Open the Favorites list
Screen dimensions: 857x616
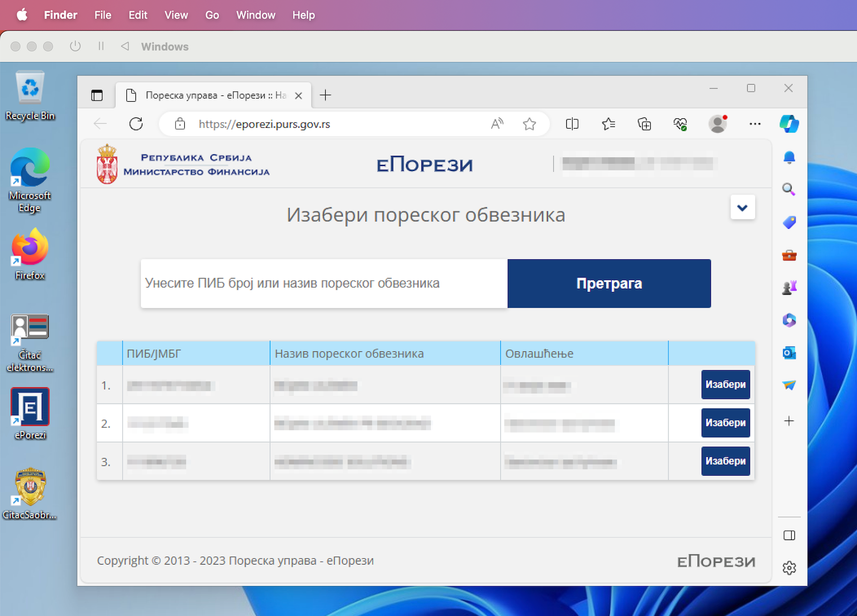click(608, 124)
